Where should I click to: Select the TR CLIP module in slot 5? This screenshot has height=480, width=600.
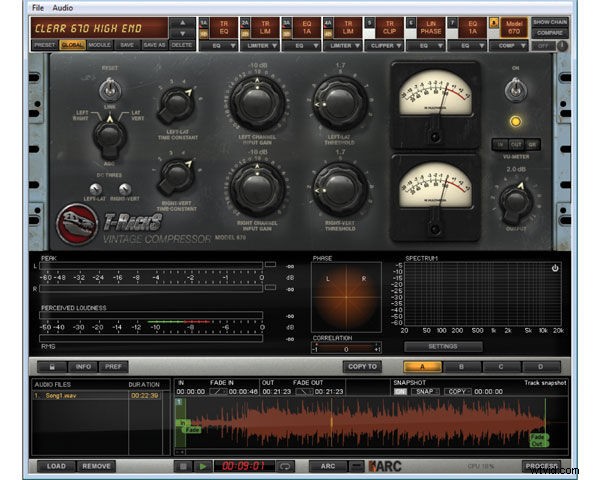coord(389,28)
